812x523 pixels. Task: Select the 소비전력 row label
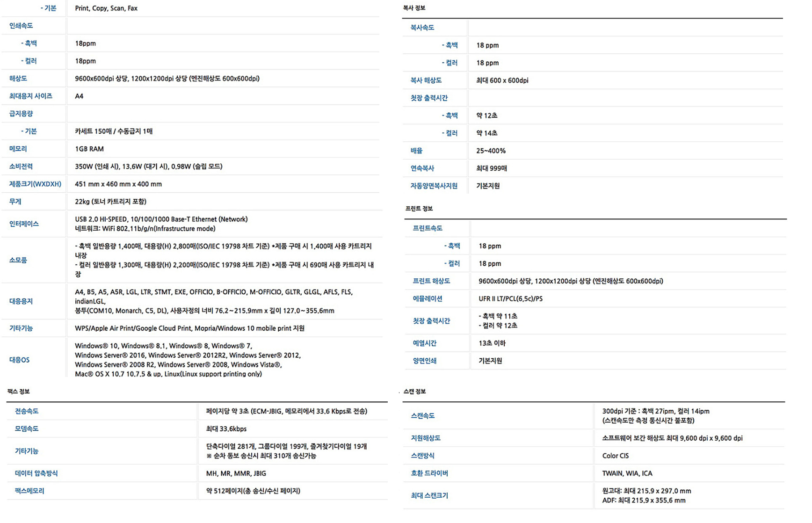pyautogui.click(x=21, y=167)
